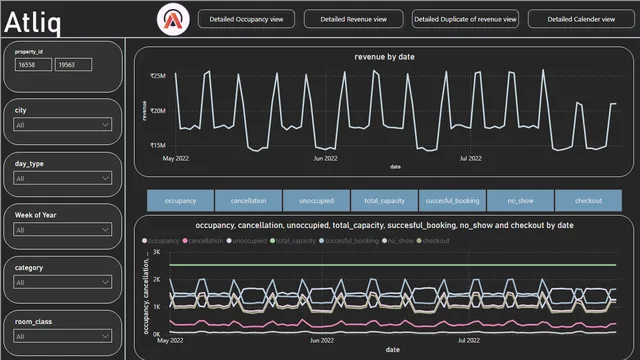Select the no_show measure tab

520,200
